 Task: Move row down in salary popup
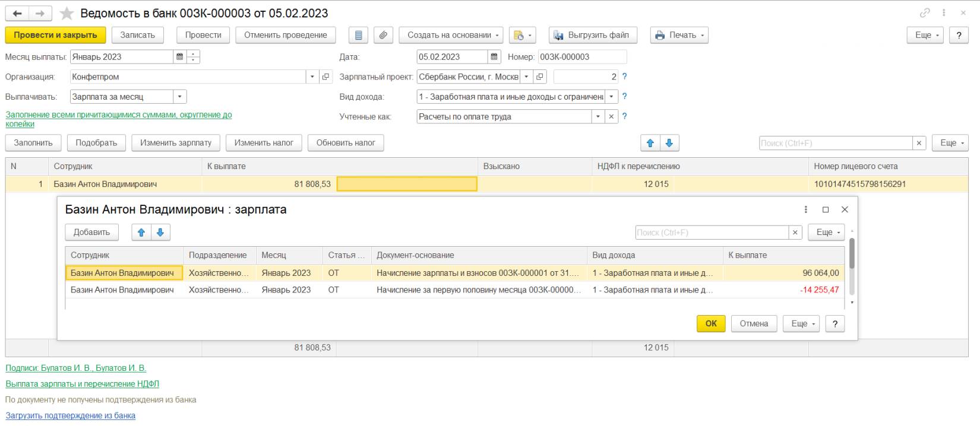(160, 233)
